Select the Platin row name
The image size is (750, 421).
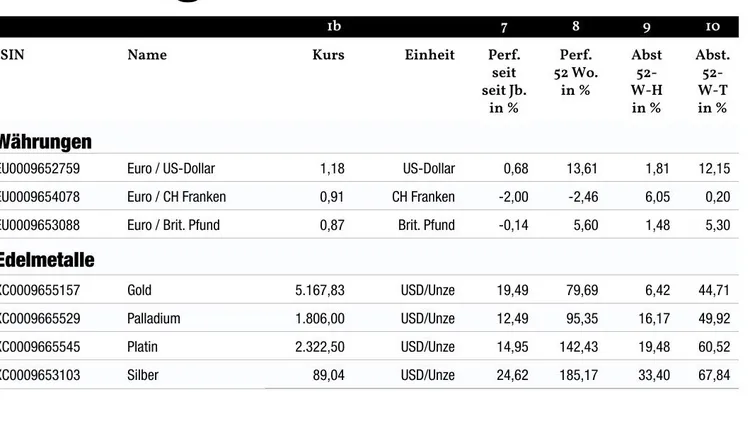143,347
